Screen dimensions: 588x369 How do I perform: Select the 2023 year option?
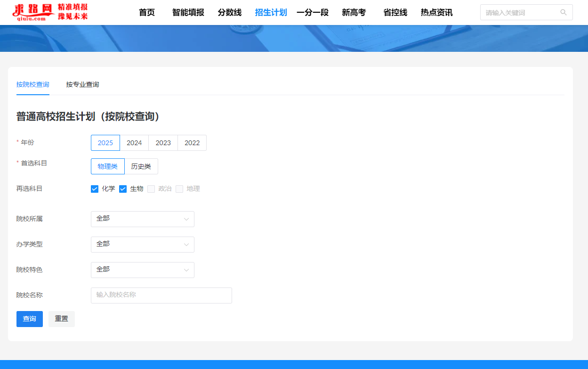163,142
